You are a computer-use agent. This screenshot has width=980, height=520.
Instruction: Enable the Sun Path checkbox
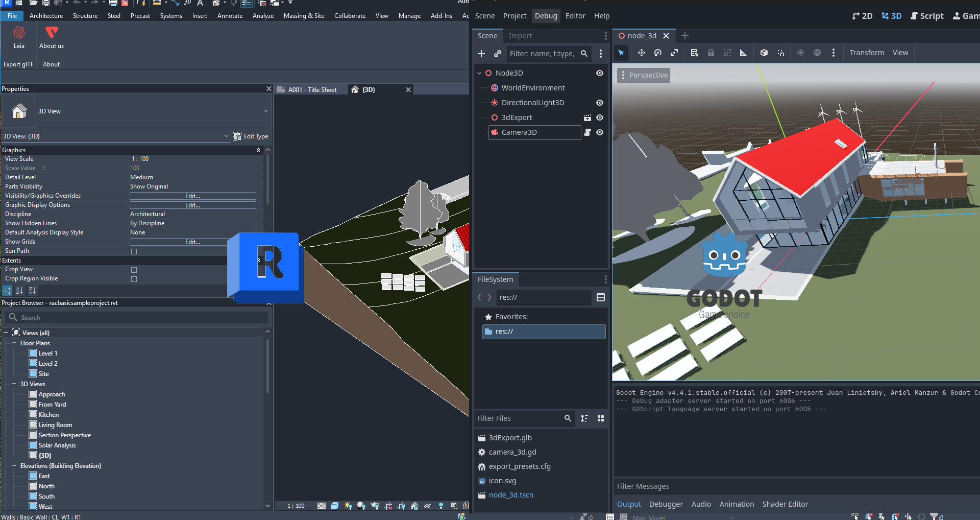[x=134, y=251]
